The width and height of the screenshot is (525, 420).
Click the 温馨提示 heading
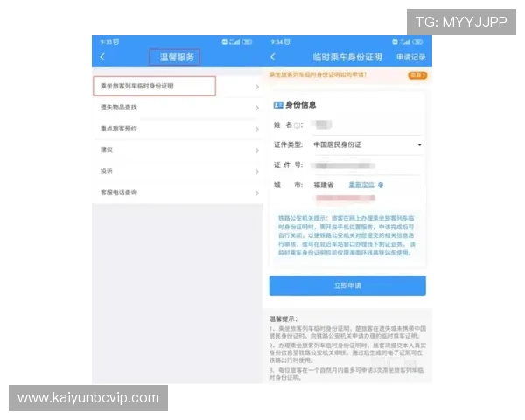pyautogui.click(x=283, y=318)
